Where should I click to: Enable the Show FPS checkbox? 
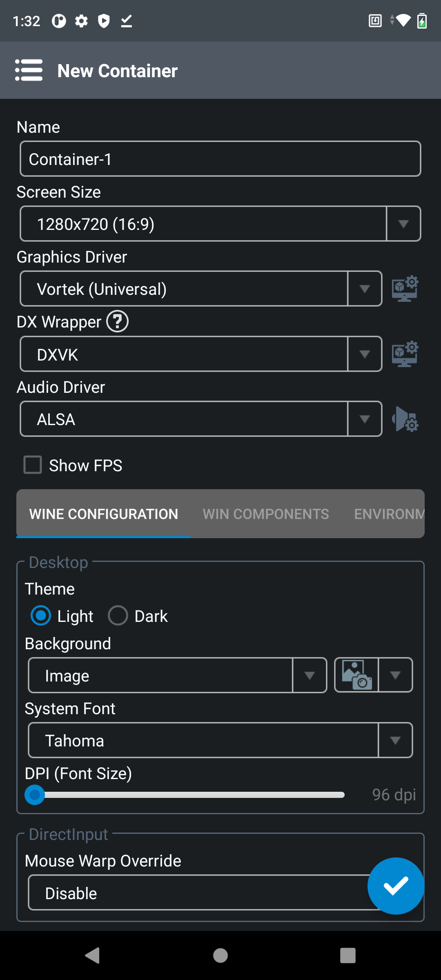pyautogui.click(x=33, y=465)
